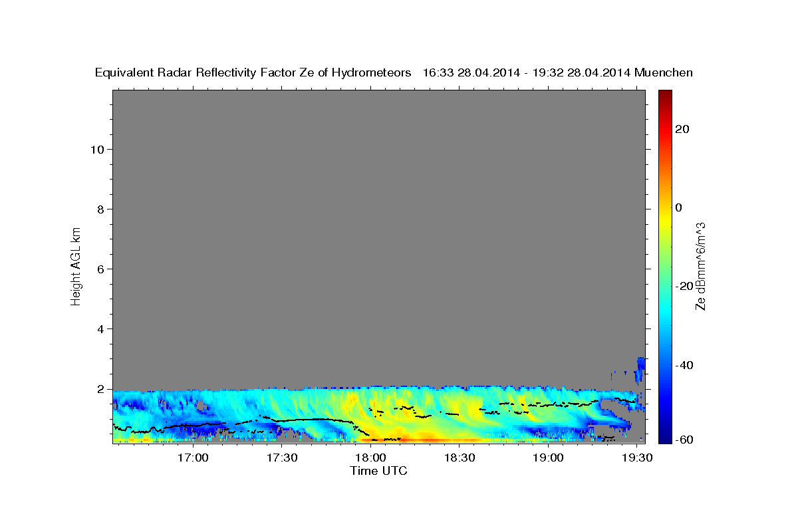Click the height axis label '4'
Image resolution: width=798 pixels, height=532 pixels.
(100, 329)
